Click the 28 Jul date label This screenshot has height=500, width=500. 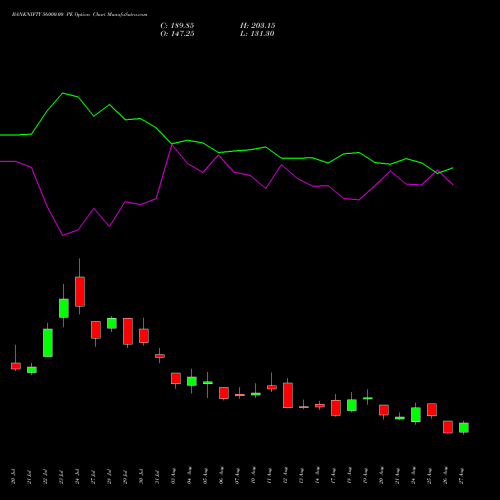(x=109, y=476)
